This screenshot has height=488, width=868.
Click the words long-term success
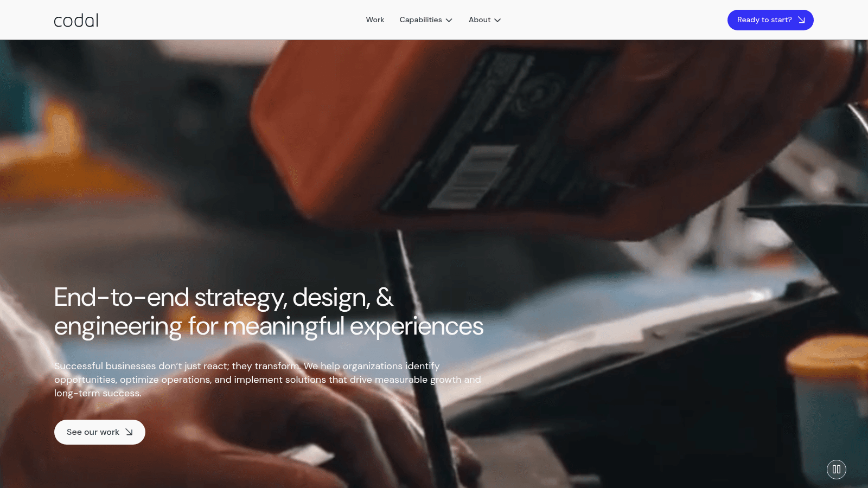(97, 393)
